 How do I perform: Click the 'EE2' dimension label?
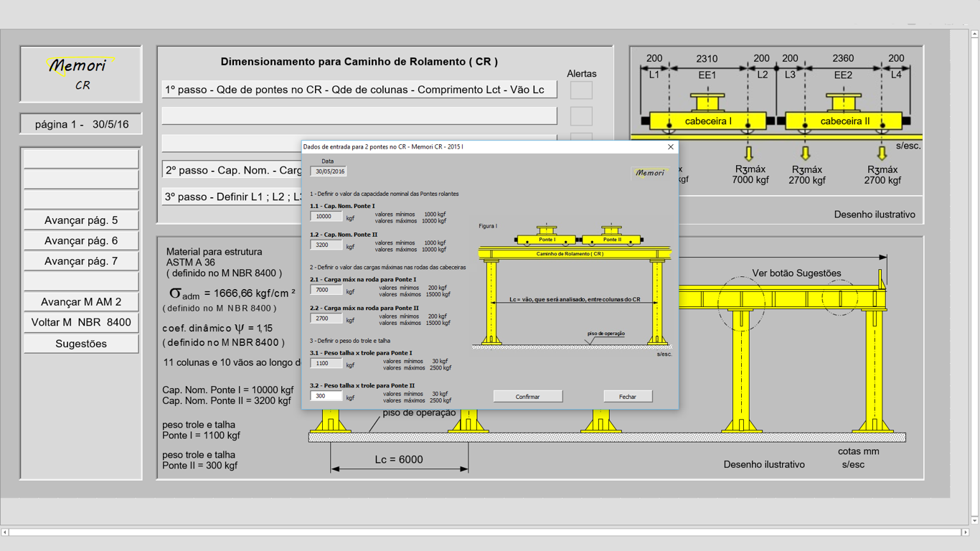click(x=843, y=75)
